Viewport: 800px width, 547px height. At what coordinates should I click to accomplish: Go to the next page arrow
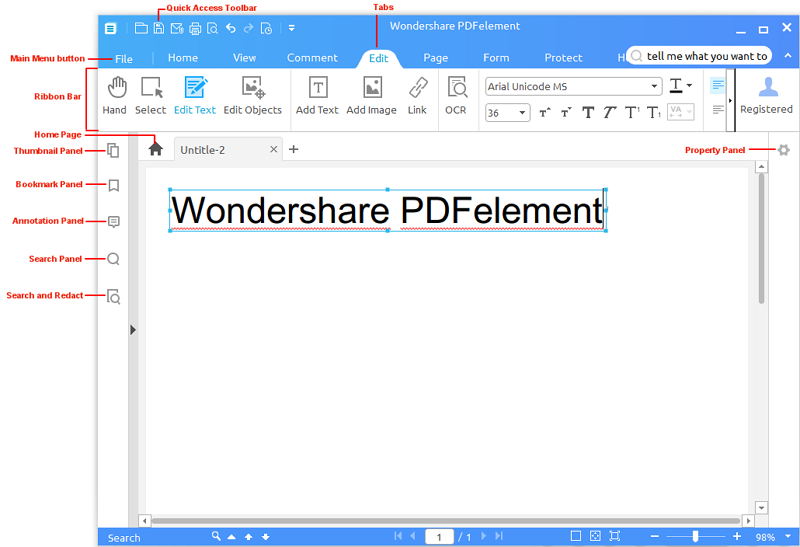coord(483,536)
